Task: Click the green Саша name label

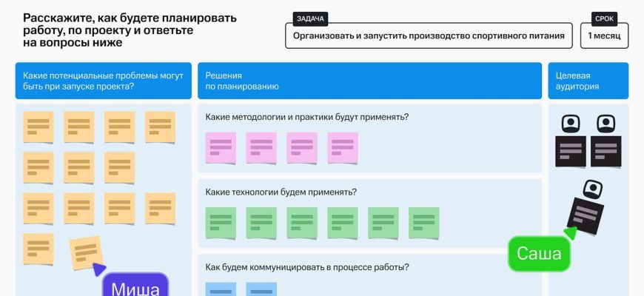Action: [x=539, y=255]
